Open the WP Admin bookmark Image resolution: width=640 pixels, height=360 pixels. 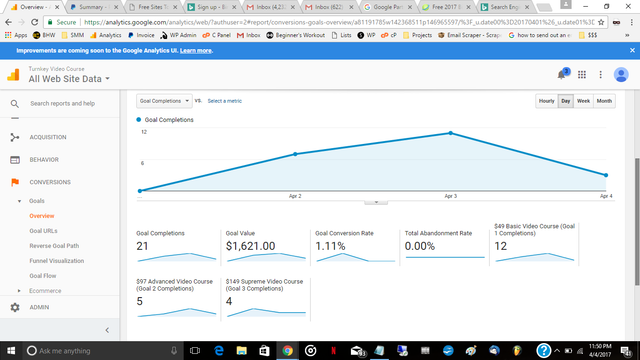(178, 36)
